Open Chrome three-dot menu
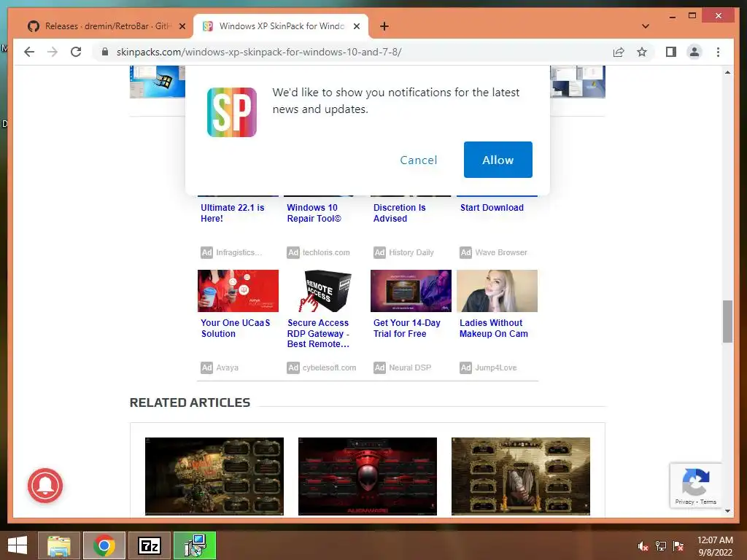 point(718,52)
